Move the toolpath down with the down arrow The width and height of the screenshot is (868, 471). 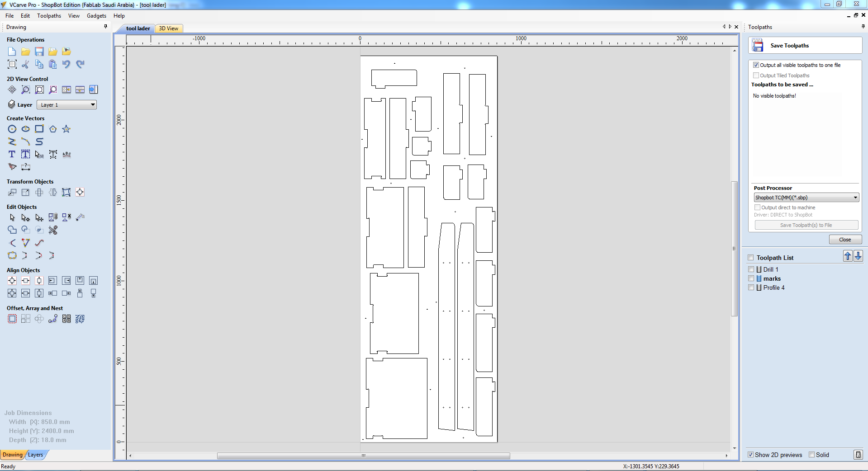[858, 256]
